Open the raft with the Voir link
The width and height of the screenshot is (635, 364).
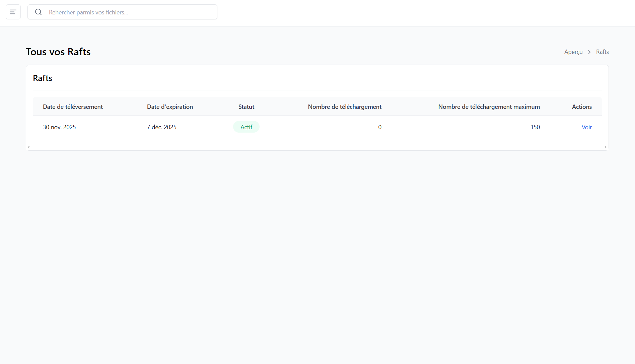(586, 127)
